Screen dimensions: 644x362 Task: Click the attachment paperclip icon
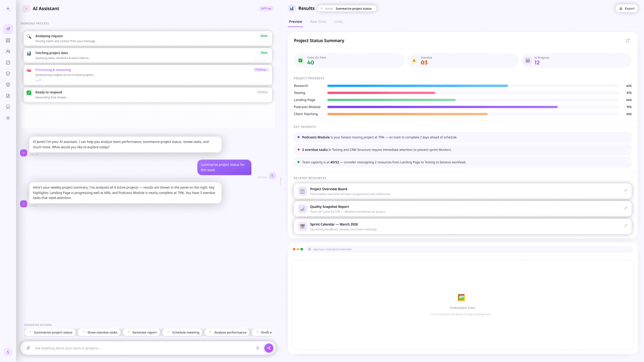pyautogui.click(x=29, y=348)
